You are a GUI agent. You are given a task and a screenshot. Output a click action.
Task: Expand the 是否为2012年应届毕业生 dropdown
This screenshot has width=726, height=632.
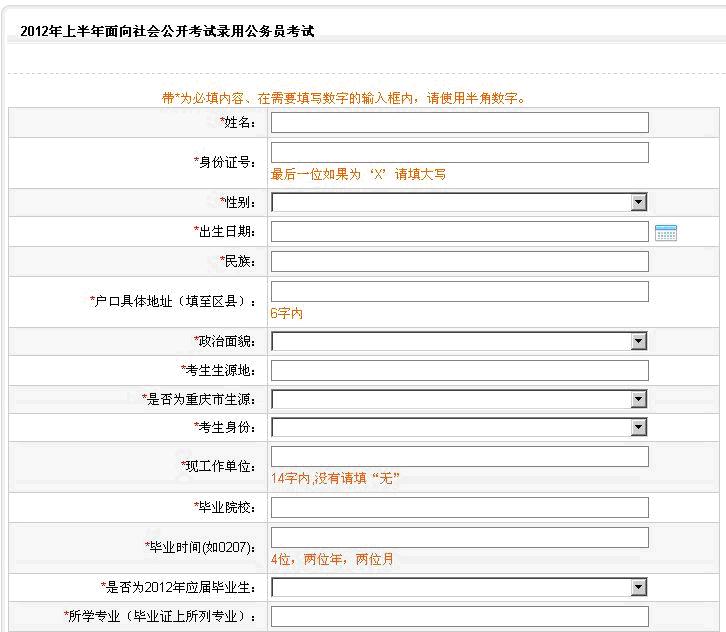pos(638,587)
